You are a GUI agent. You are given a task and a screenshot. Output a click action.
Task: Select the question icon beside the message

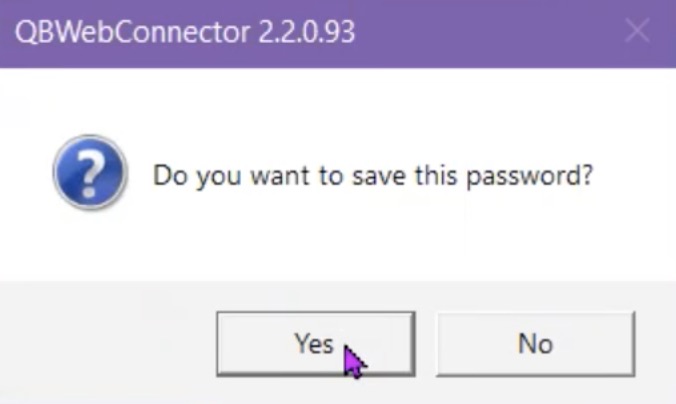tap(90, 173)
